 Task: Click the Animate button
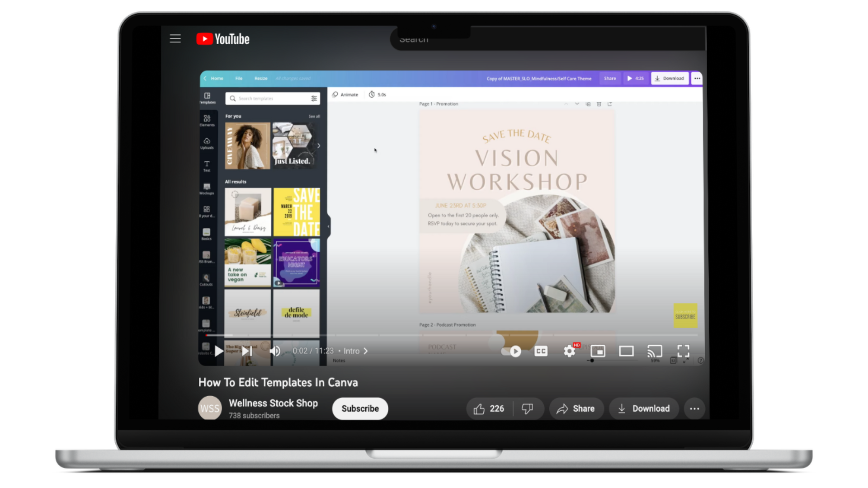point(345,94)
